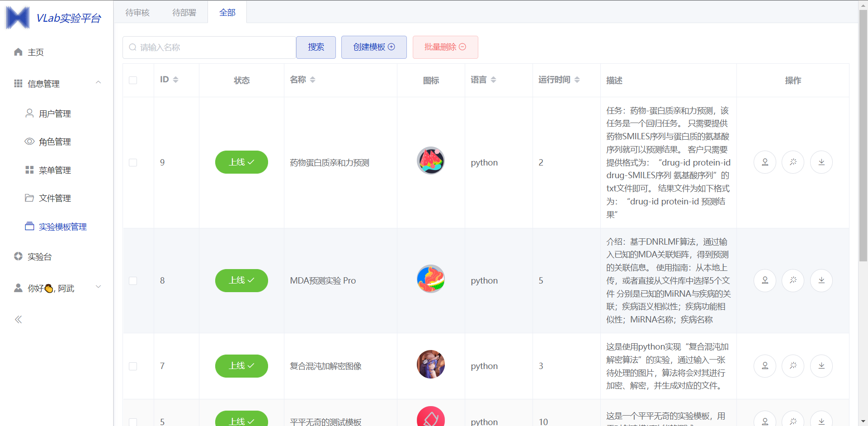
Task: Click the 上线 status button for 药物蛋白质亲和力预测
Action: pyautogui.click(x=241, y=162)
